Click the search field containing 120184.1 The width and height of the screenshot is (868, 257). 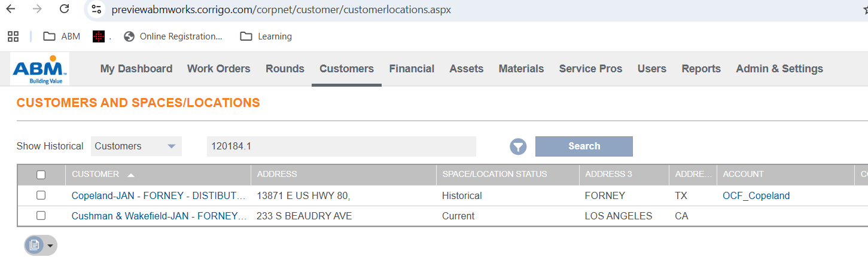click(x=342, y=146)
